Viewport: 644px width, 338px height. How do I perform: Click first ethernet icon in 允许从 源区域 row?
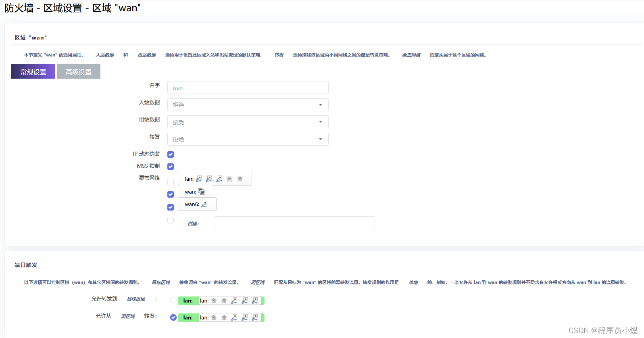click(234, 317)
